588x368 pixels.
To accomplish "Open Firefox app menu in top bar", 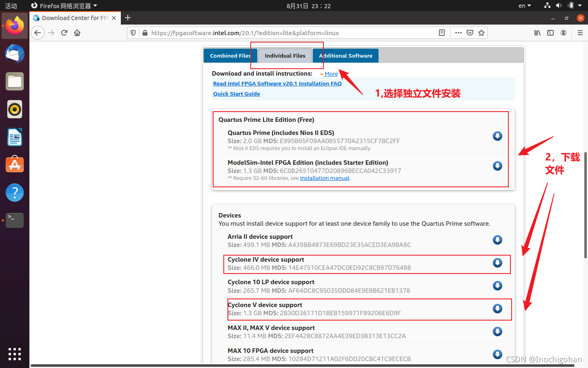I will click(x=64, y=6).
